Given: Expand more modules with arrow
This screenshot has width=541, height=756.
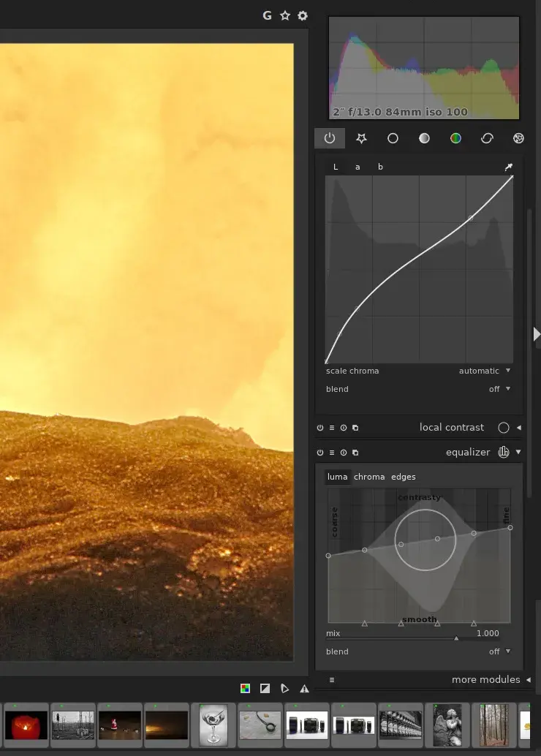Looking at the screenshot, I should point(529,680).
